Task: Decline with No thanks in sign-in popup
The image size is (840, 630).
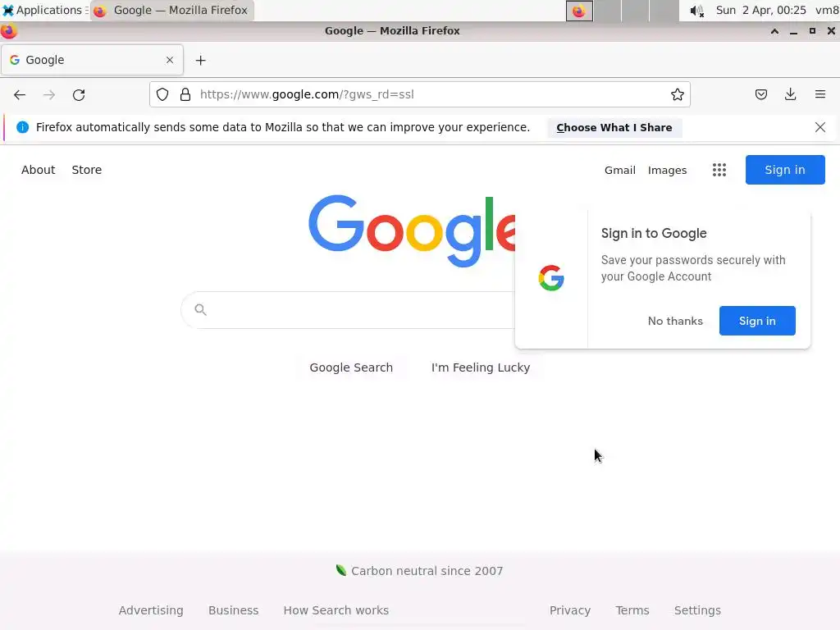Action: tap(675, 321)
